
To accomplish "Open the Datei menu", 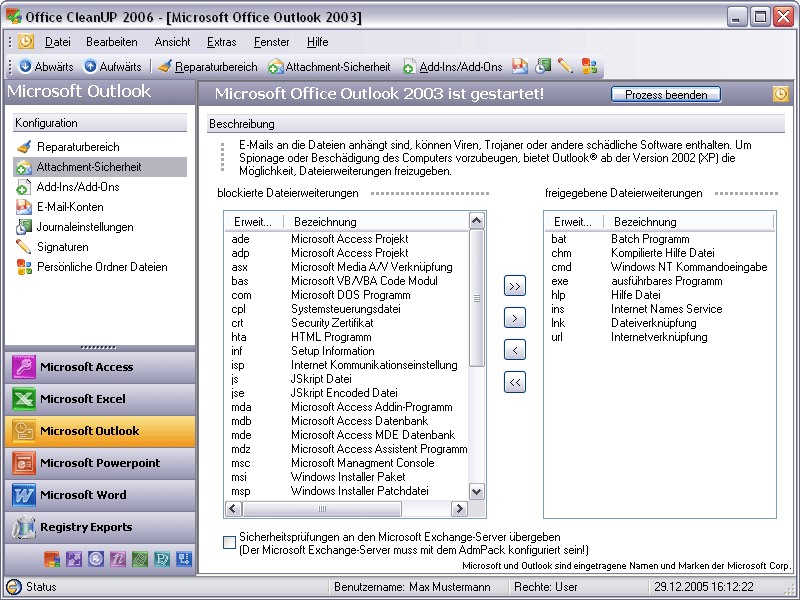I will tap(58, 42).
